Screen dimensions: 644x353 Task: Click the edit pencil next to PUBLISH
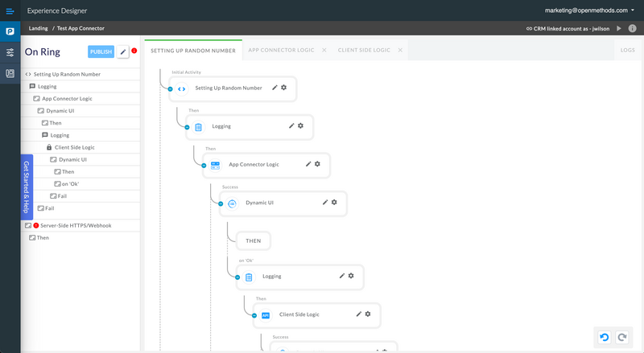(123, 51)
